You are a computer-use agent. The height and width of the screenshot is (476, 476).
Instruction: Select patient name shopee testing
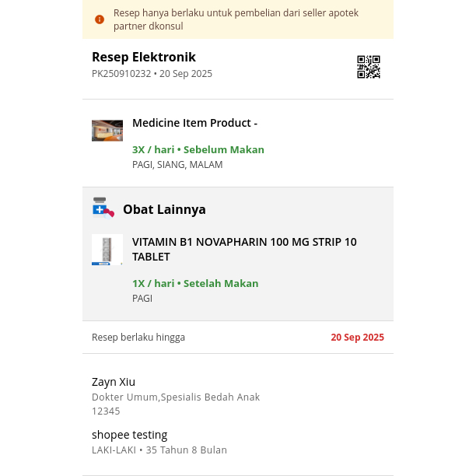(x=130, y=435)
